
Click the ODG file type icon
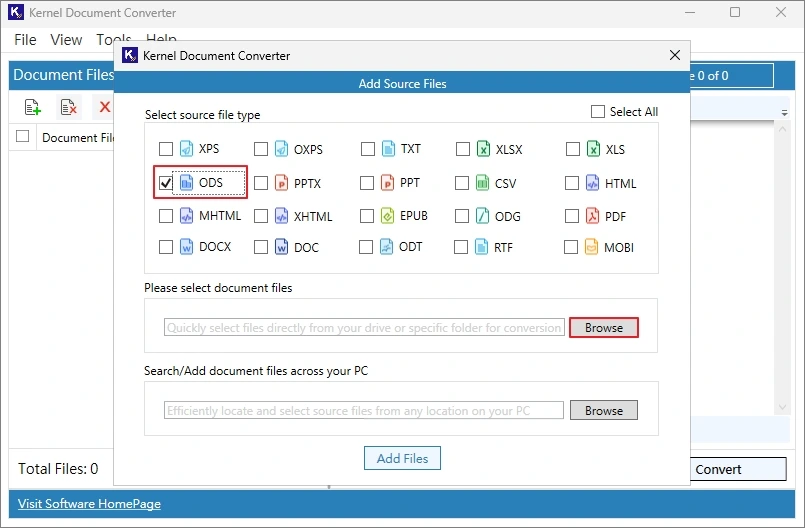point(482,216)
